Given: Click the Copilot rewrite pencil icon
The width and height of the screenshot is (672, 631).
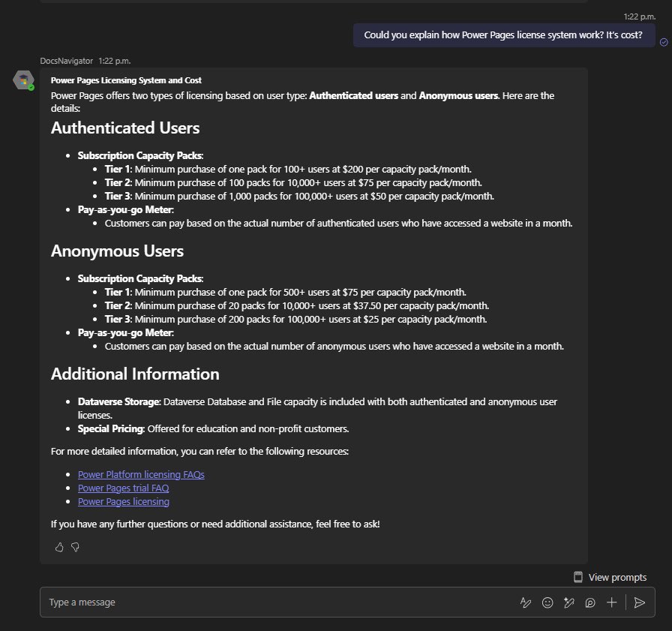Looking at the screenshot, I should click(568, 602).
